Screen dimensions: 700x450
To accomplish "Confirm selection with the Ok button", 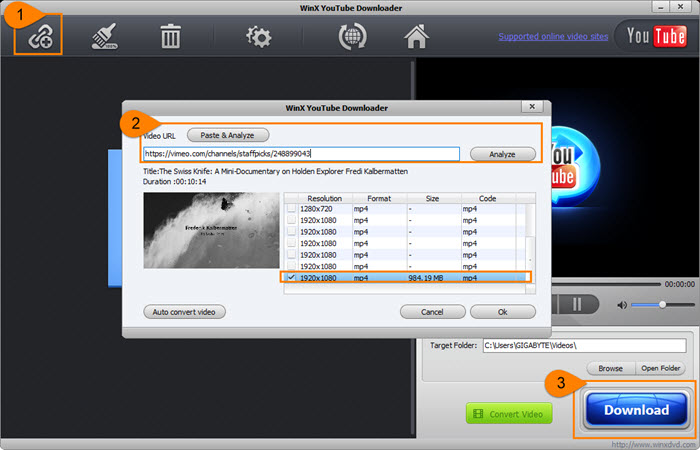I will [503, 312].
